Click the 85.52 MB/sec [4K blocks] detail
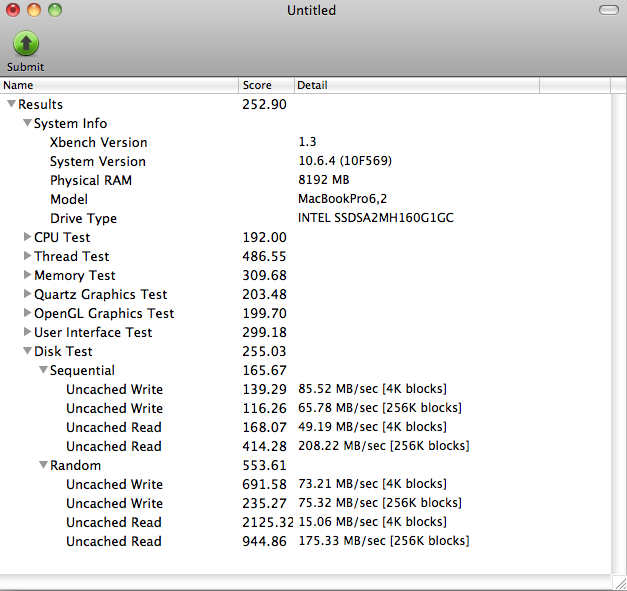Viewport: 627px width, 591px height. (x=372, y=389)
